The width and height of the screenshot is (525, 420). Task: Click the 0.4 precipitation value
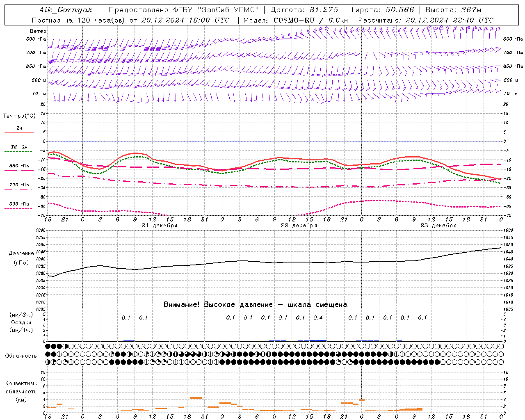[x=318, y=317]
